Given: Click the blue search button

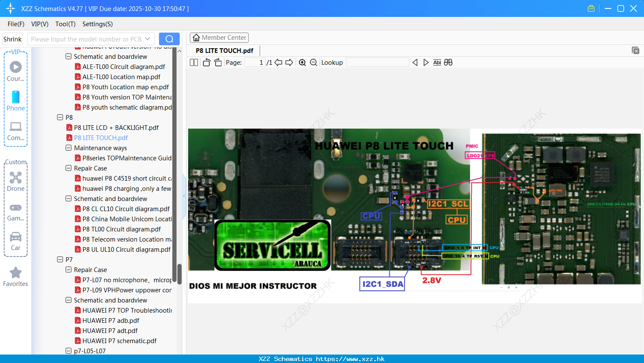Looking at the screenshot, I should (x=169, y=39).
